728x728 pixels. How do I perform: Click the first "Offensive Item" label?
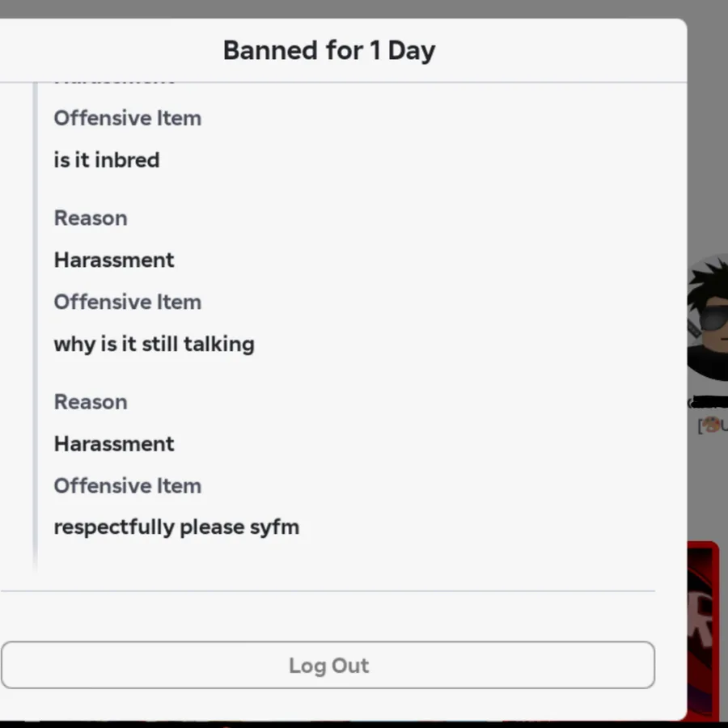click(127, 118)
